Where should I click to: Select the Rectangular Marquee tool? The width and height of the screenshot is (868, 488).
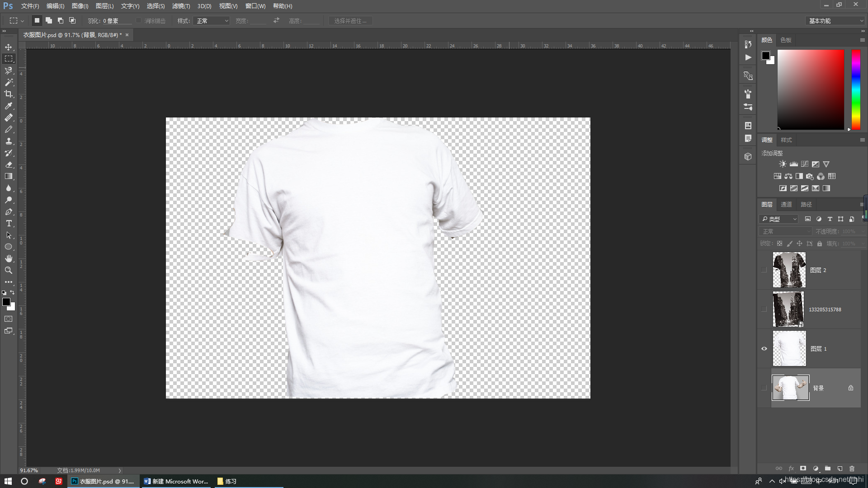[9, 59]
